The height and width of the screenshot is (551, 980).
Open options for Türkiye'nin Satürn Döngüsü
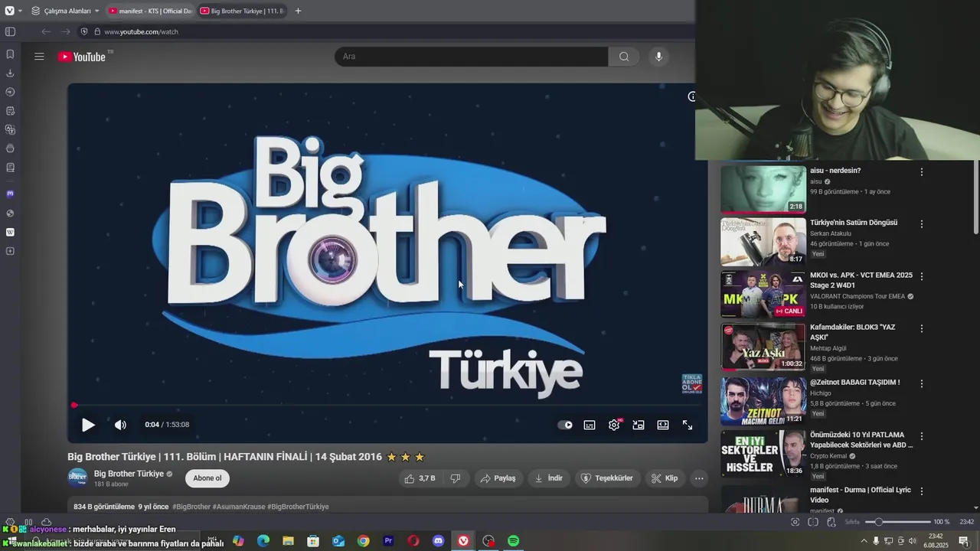click(922, 224)
